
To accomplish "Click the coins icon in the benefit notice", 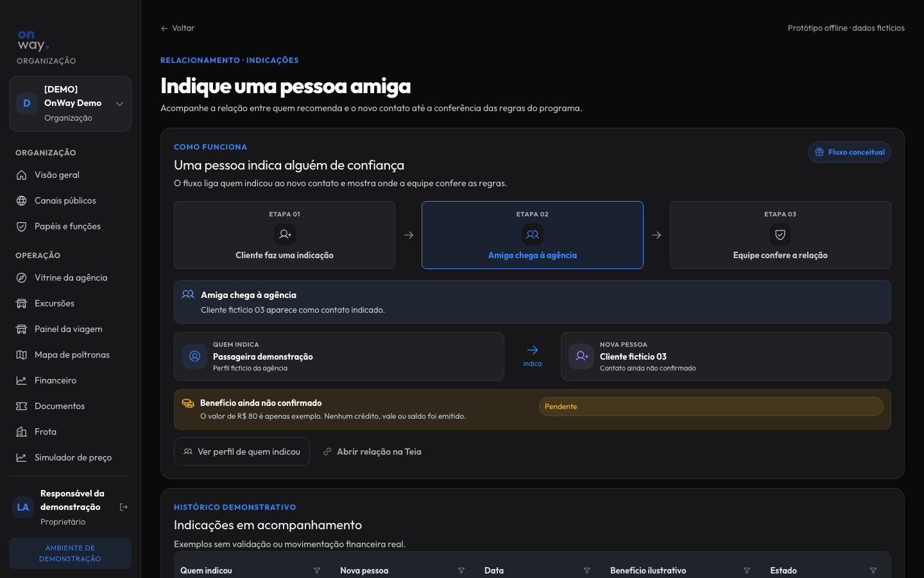I will point(188,403).
